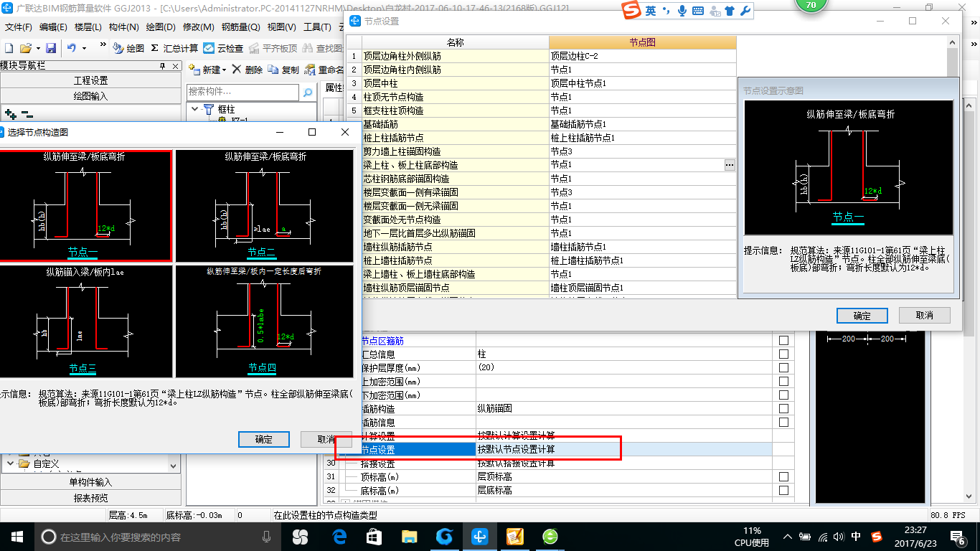Toggle checkbox in 插筋信息 row
980x551 pixels.
(783, 422)
